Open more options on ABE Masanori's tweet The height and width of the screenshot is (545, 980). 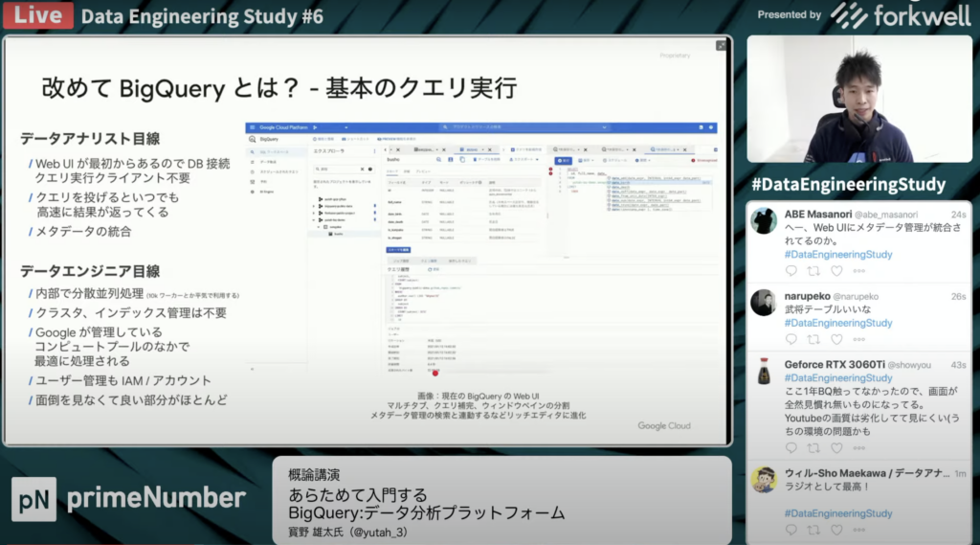859,271
